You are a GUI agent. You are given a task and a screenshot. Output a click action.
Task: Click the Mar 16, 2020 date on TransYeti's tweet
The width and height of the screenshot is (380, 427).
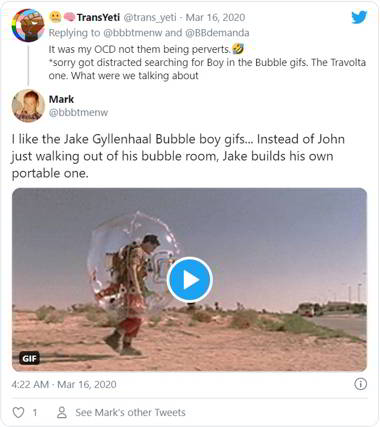pyautogui.click(x=215, y=17)
